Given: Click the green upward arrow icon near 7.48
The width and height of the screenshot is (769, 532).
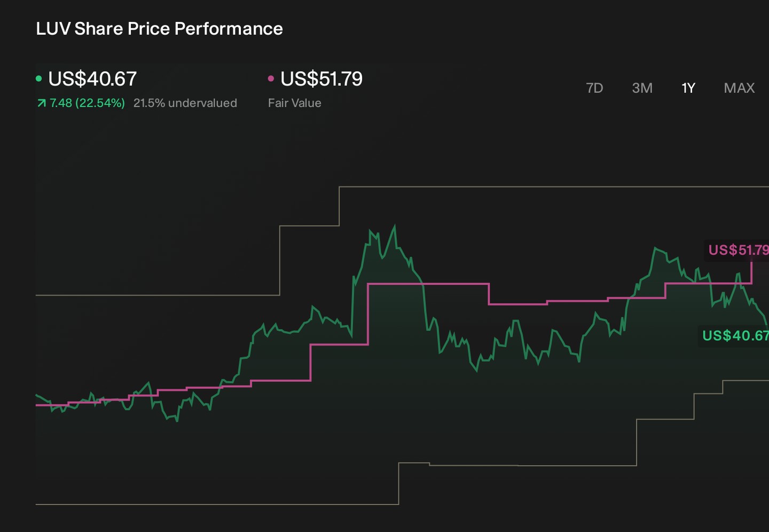Looking at the screenshot, I should point(41,103).
